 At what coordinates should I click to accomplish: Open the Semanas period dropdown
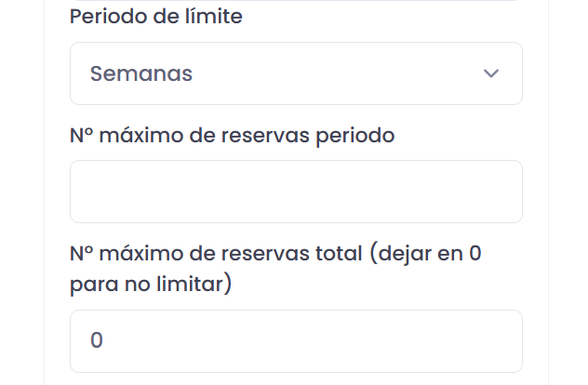(x=296, y=73)
